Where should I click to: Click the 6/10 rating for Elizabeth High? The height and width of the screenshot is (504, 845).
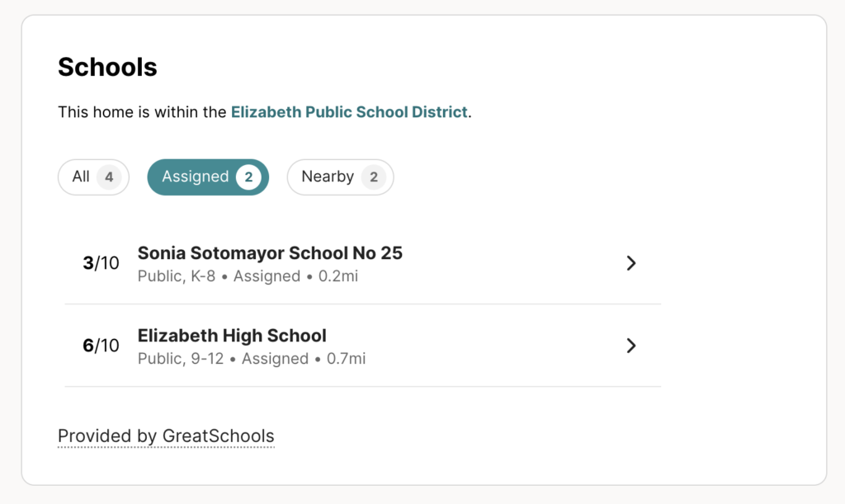click(x=101, y=346)
